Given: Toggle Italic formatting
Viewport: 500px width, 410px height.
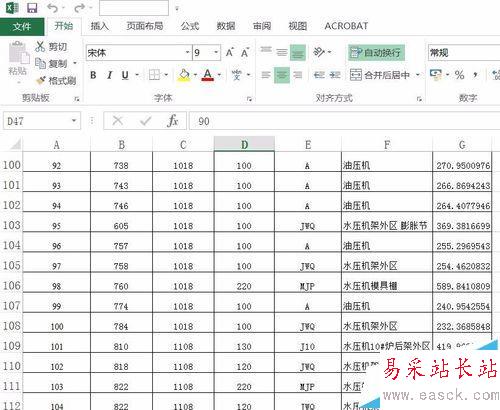Looking at the screenshot, I should tap(109, 75).
